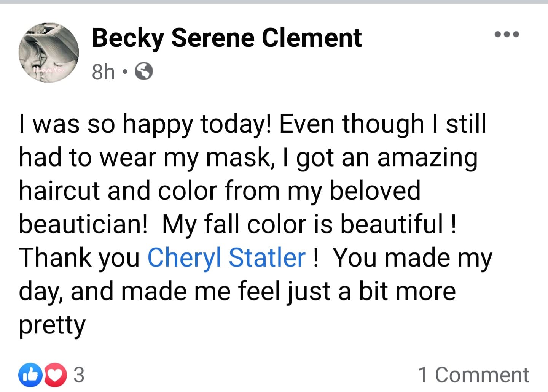Image resolution: width=548 pixels, height=392 pixels.
Task: Open the three-dot post options menu
Action: 507,34
